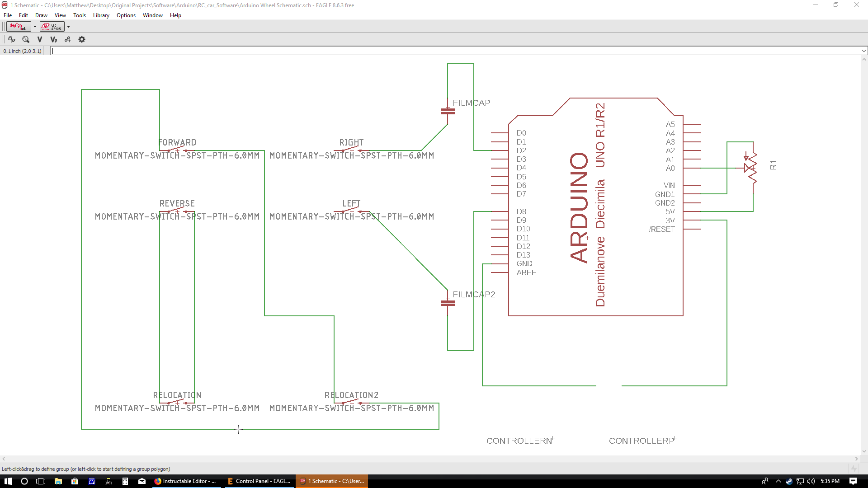
Task: Click the 5V pin label
Action: [670, 211]
